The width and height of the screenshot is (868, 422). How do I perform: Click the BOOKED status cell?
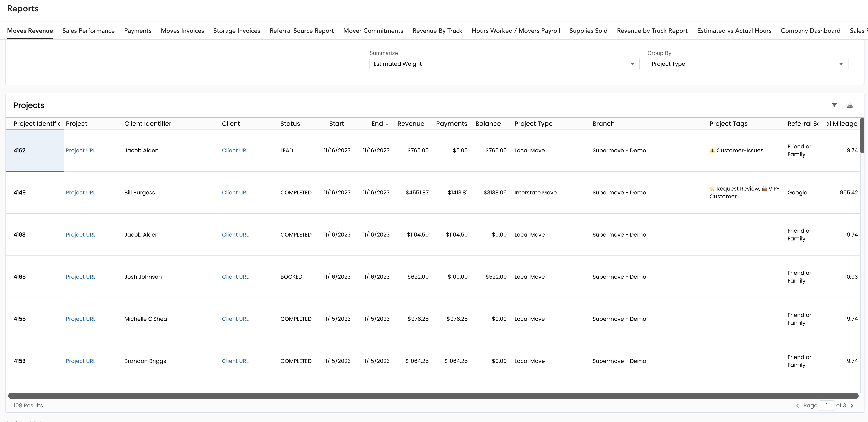click(x=291, y=277)
